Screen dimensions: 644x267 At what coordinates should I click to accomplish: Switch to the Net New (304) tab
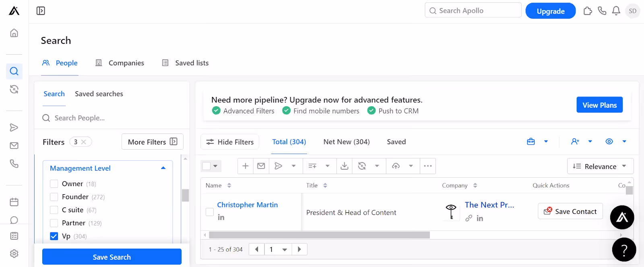click(347, 142)
